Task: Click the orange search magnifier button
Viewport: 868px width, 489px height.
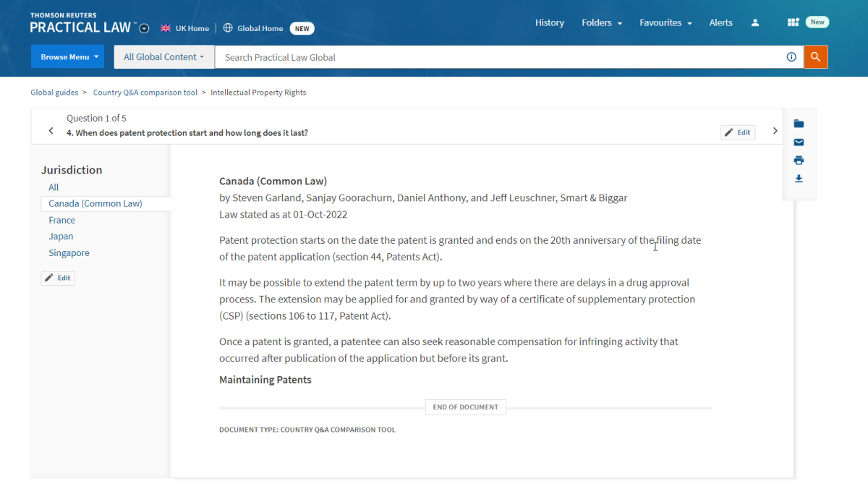Action: [815, 57]
